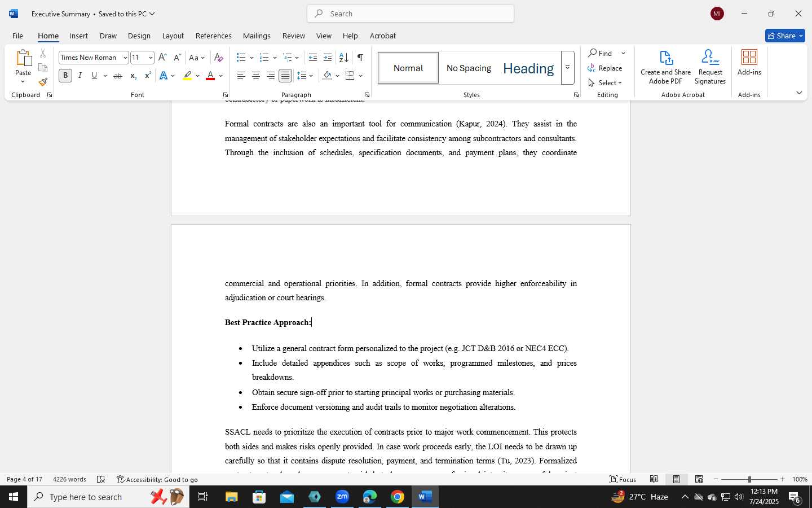Zoom in with plus button
Image resolution: width=812 pixels, height=508 pixels.
[x=782, y=479]
